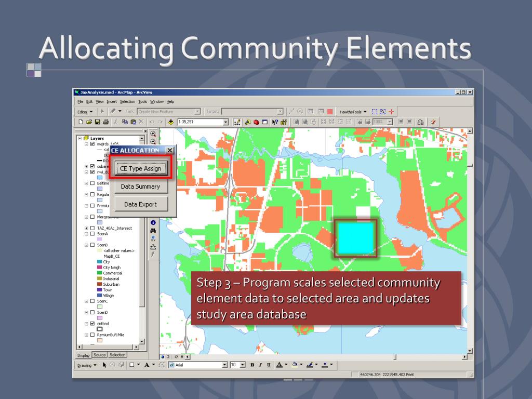This screenshot has height=399, width=532.
Task: Select the Find binoculars tool
Action: 153,230
